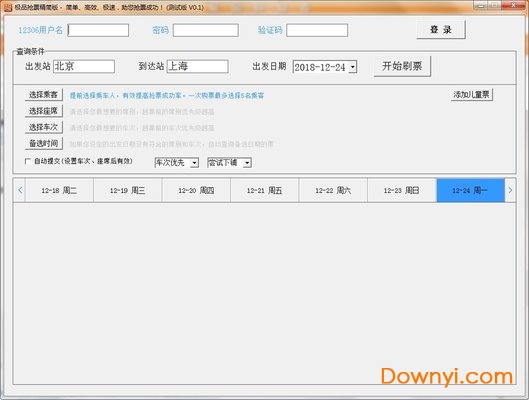Click the 验证码 captcha input field

click(317, 30)
